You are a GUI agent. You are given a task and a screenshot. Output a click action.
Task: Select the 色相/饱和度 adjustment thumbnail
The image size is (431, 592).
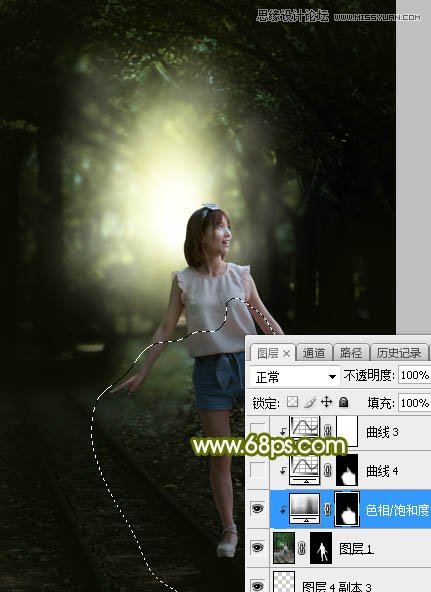(x=305, y=509)
